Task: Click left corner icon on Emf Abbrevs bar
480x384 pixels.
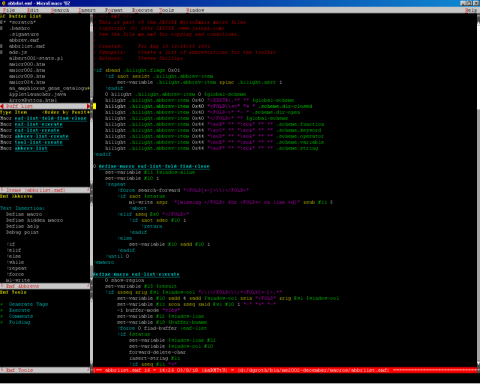Action: pos(2,286)
